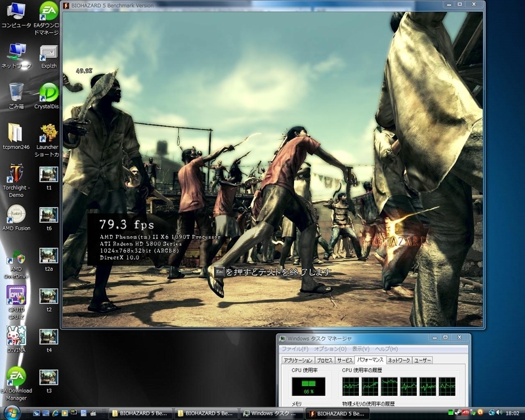Image resolution: width=525 pixels, height=420 pixels.
Task: Select the t3 image file
Action: click(x=49, y=381)
